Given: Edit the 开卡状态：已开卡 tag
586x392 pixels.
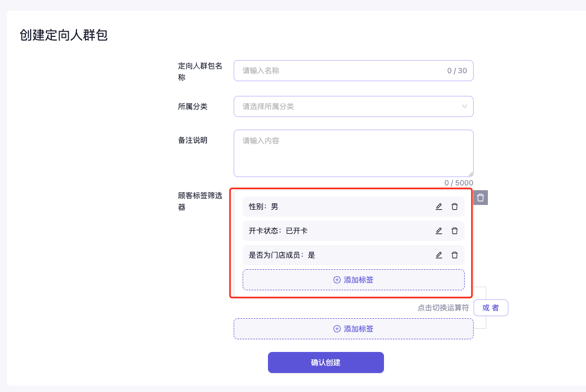Looking at the screenshot, I should [439, 231].
